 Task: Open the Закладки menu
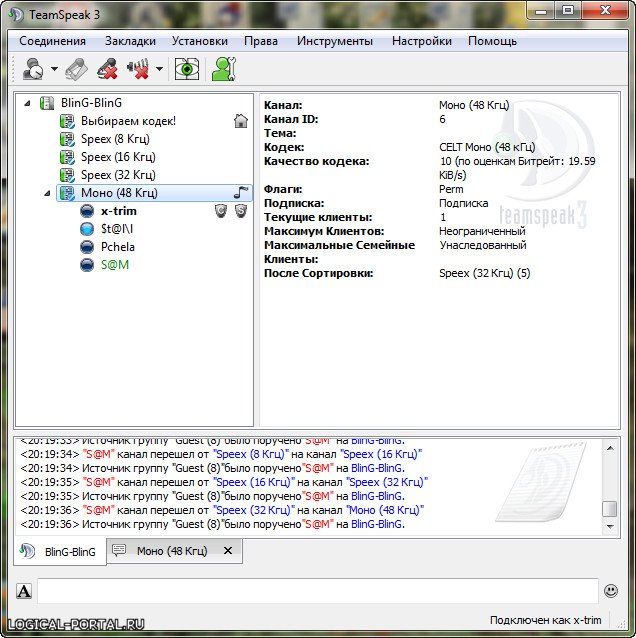tap(130, 41)
